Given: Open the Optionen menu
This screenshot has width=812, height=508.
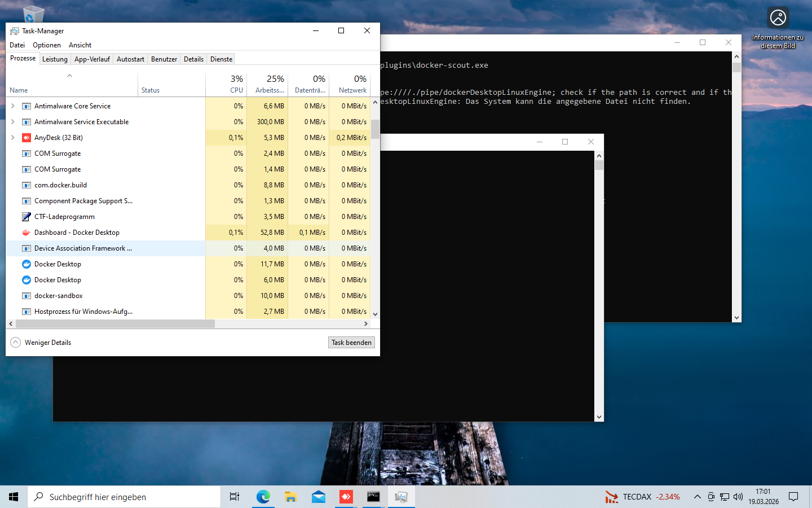Looking at the screenshot, I should [x=47, y=45].
